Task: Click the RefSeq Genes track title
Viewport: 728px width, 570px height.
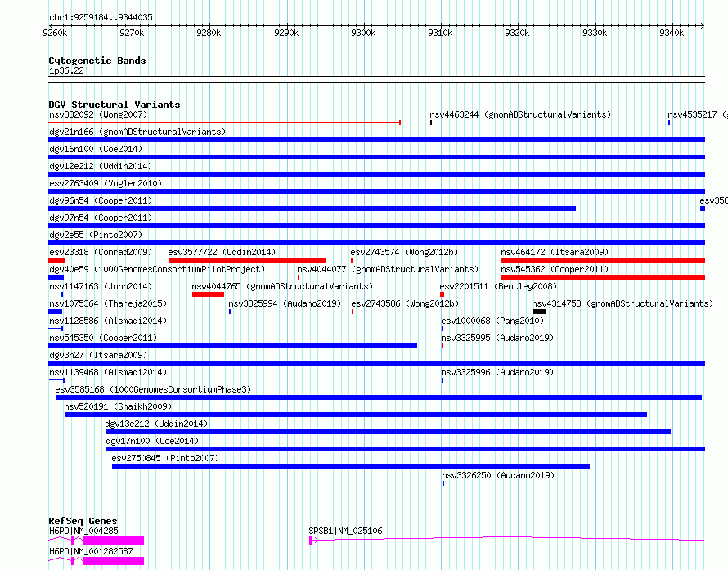Action: [83, 521]
